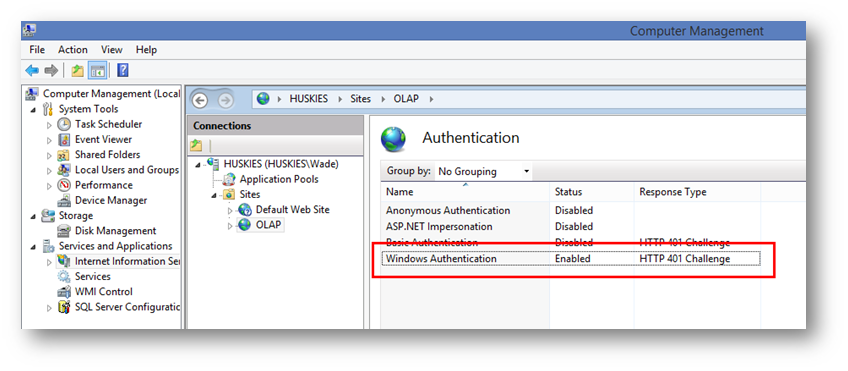Select the Anonymous Authentication row
The image size is (848, 371).
pos(571,210)
